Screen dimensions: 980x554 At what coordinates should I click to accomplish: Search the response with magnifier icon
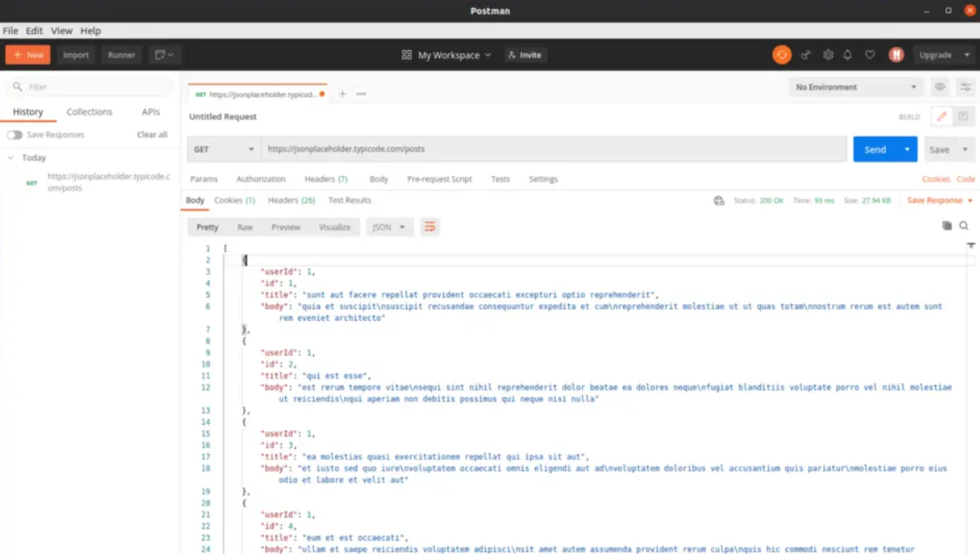[x=963, y=226]
